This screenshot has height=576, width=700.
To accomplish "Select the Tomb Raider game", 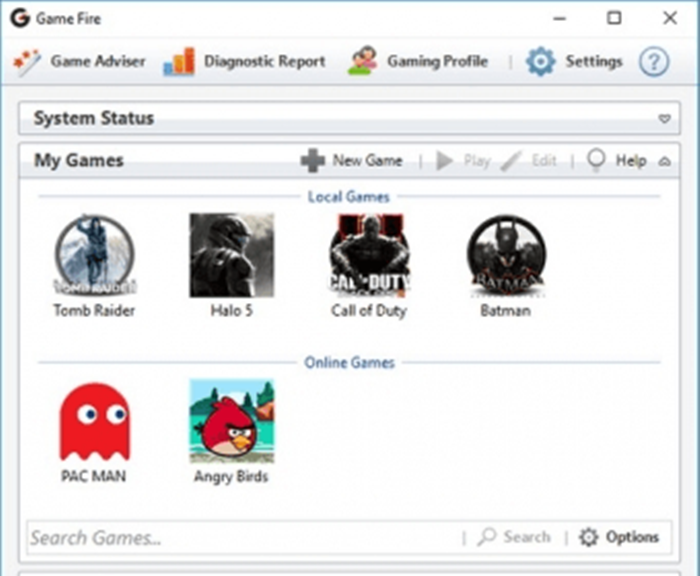I will pos(94,256).
